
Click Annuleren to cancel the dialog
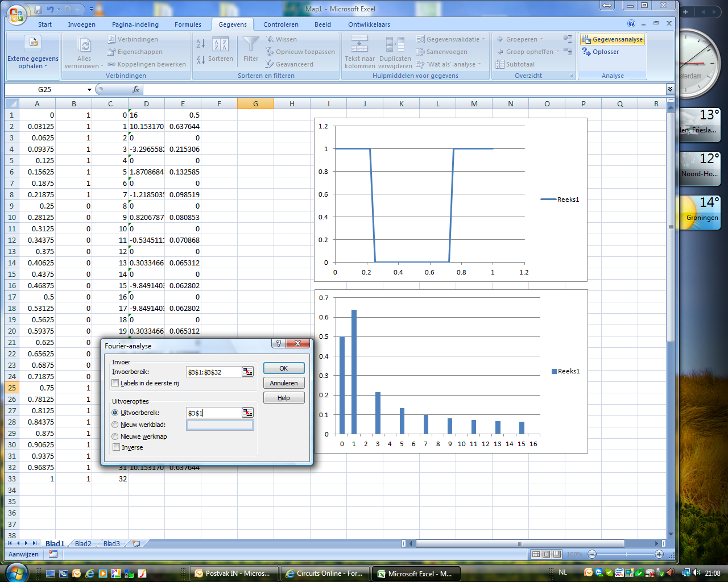[x=284, y=383]
